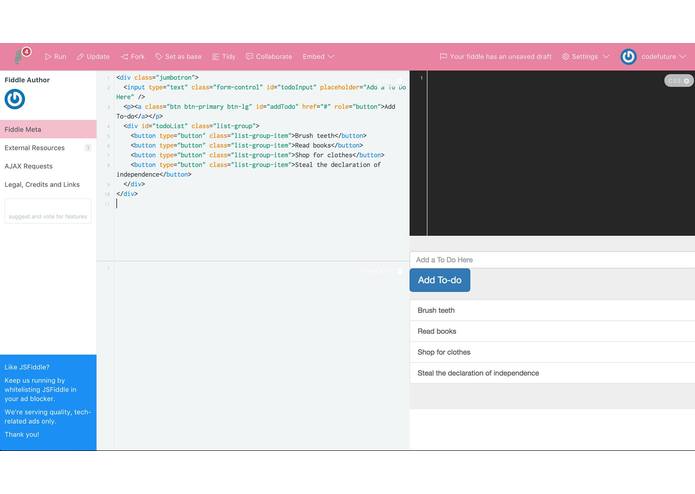This screenshot has width=695, height=494.
Task: Click inside the dark CSS editor panel
Action: pos(552,153)
